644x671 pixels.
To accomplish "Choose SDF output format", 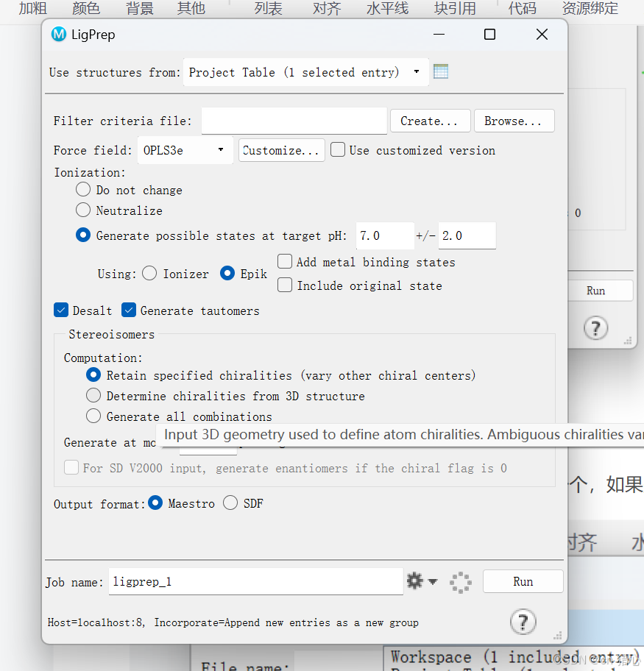I will tap(230, 503).
